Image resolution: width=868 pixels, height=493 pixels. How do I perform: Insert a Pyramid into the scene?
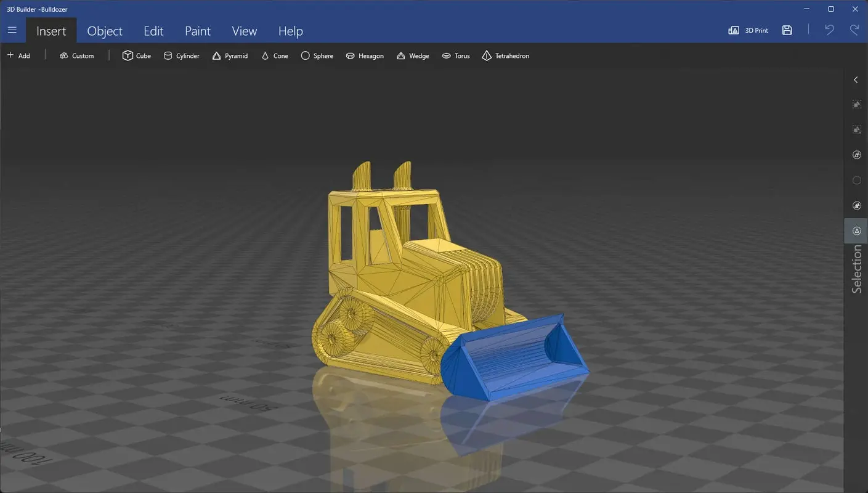point(230,55)
